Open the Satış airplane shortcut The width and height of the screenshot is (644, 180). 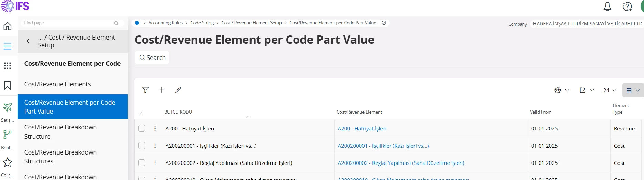click(8, 107)
